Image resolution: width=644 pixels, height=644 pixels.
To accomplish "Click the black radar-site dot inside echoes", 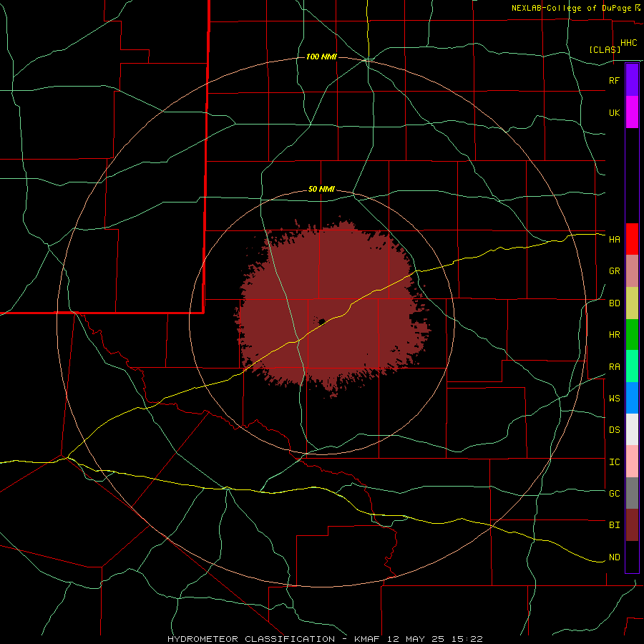I will 321,321.
